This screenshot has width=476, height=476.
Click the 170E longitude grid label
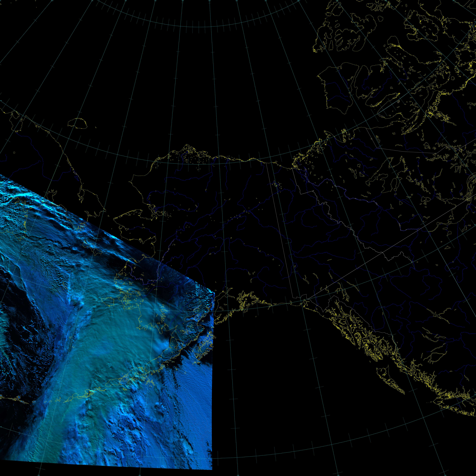coord(92,1)
